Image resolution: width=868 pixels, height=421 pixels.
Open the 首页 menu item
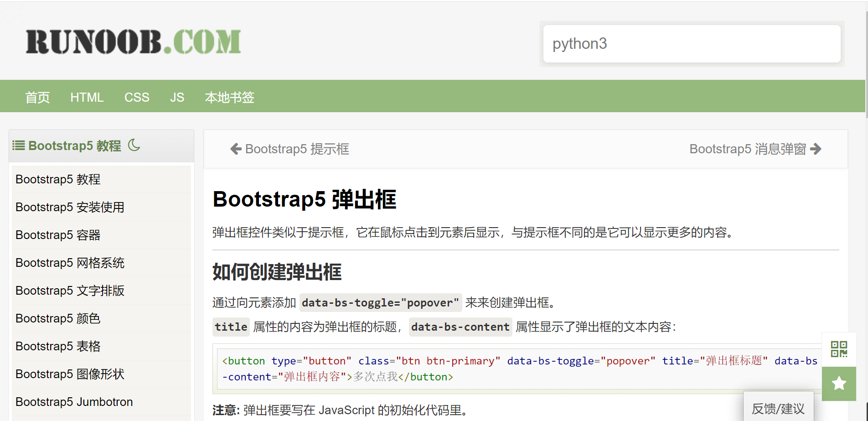37,97
